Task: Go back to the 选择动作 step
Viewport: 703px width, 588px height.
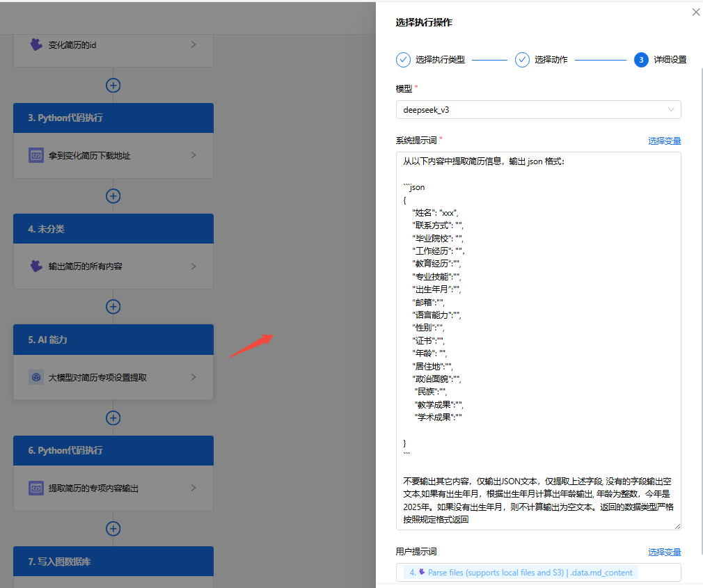Action: (551, 60)
